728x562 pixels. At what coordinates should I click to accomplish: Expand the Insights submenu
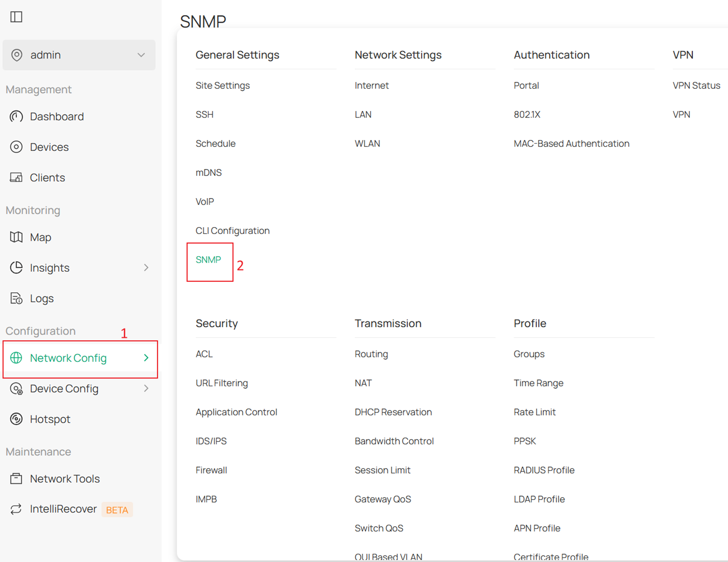tap(146, 267)
